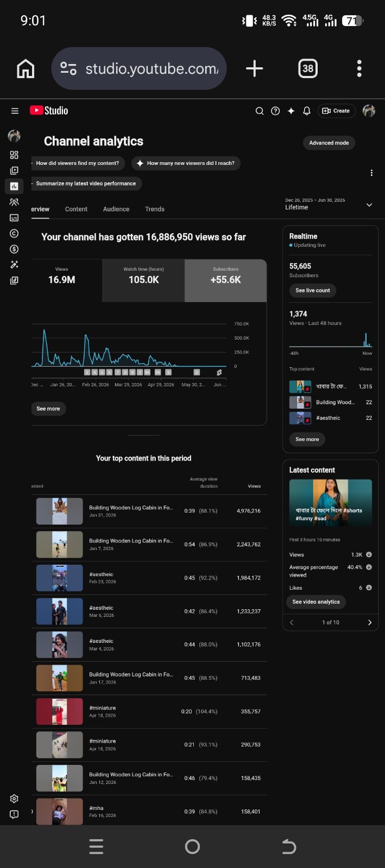Go to next latest content item arrow

[370, 622]
